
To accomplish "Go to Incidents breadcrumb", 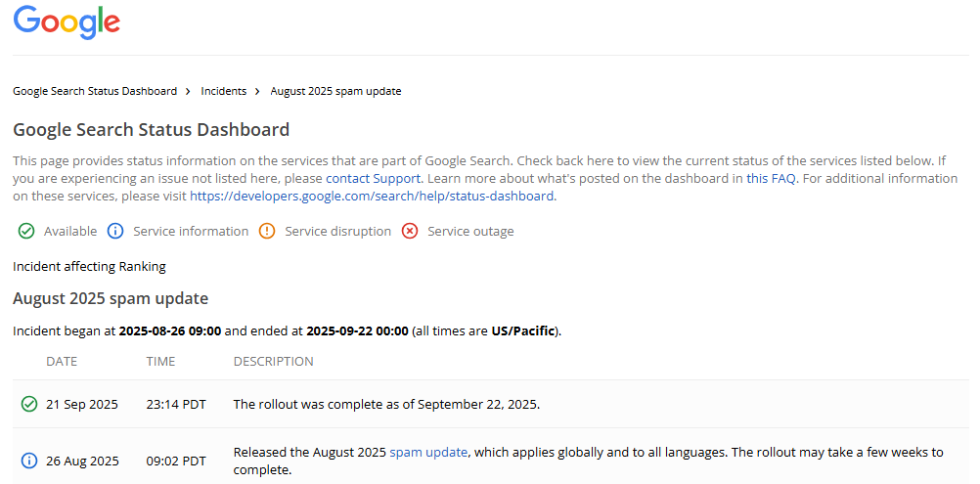I will (223, 91).
